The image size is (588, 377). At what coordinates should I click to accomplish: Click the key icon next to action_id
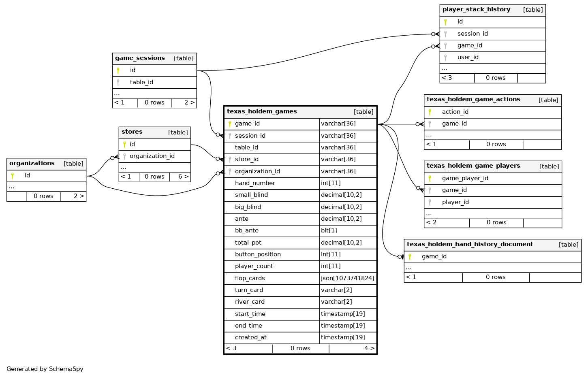pyautogui.click(x=430, y=112)
